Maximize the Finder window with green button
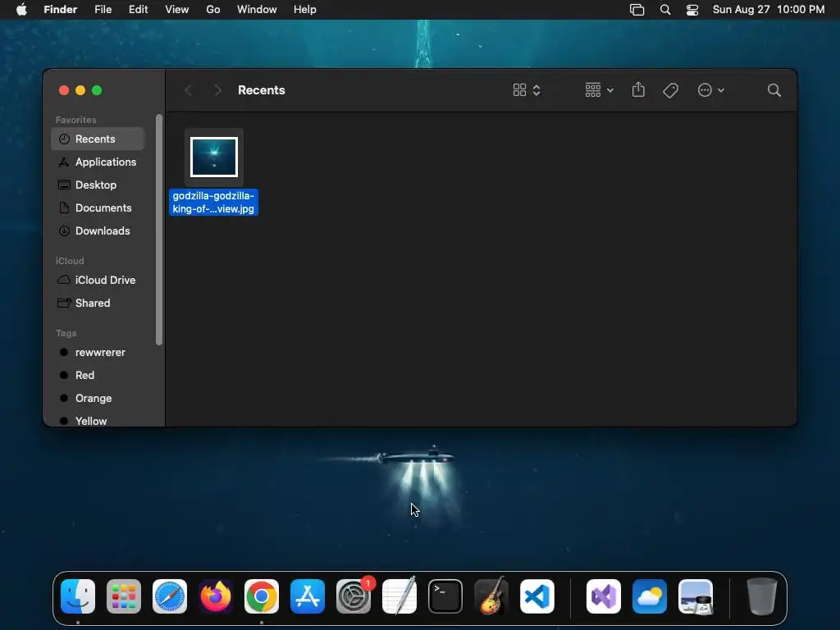 [97, 90]
